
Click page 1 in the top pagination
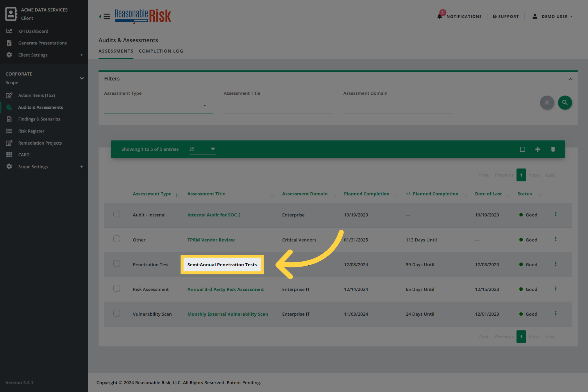tap(521, 175)
